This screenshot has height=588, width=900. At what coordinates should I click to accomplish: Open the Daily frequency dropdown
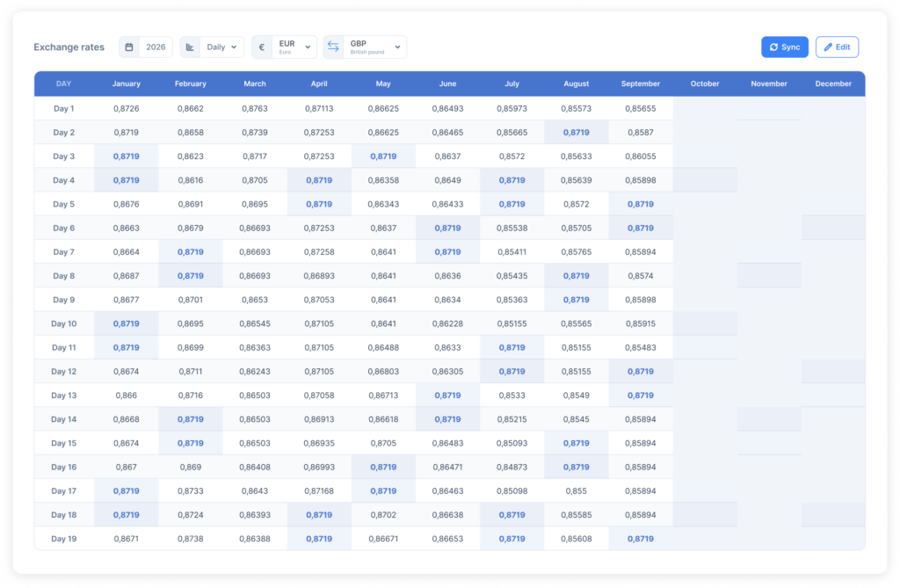coord(221,47)
